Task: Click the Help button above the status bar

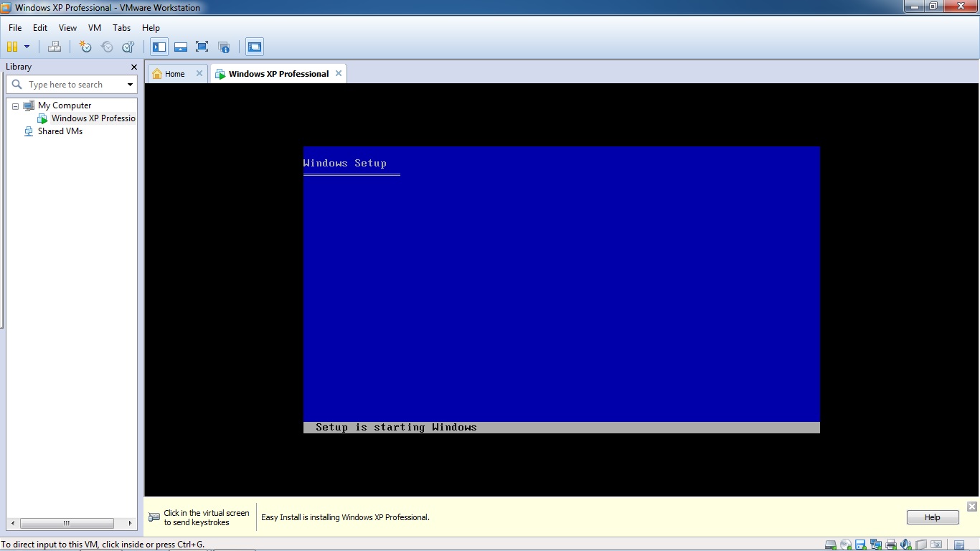Action: click(x=931, y=517)
